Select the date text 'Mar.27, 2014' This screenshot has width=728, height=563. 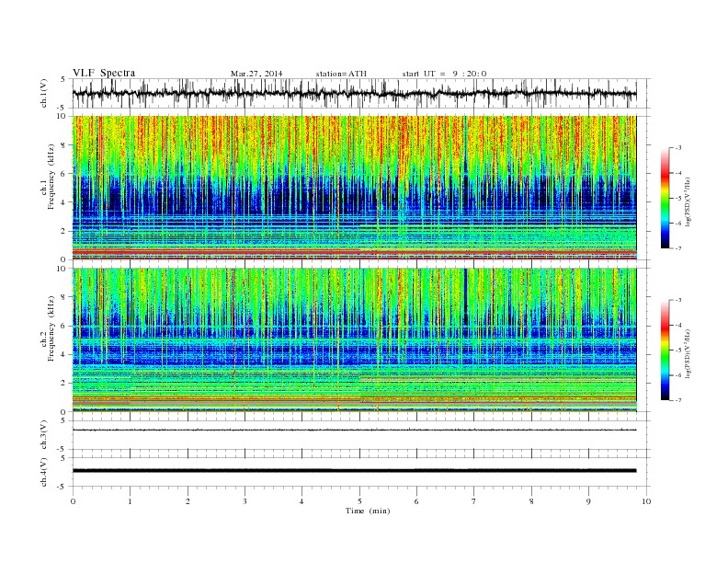coord(256,74)
